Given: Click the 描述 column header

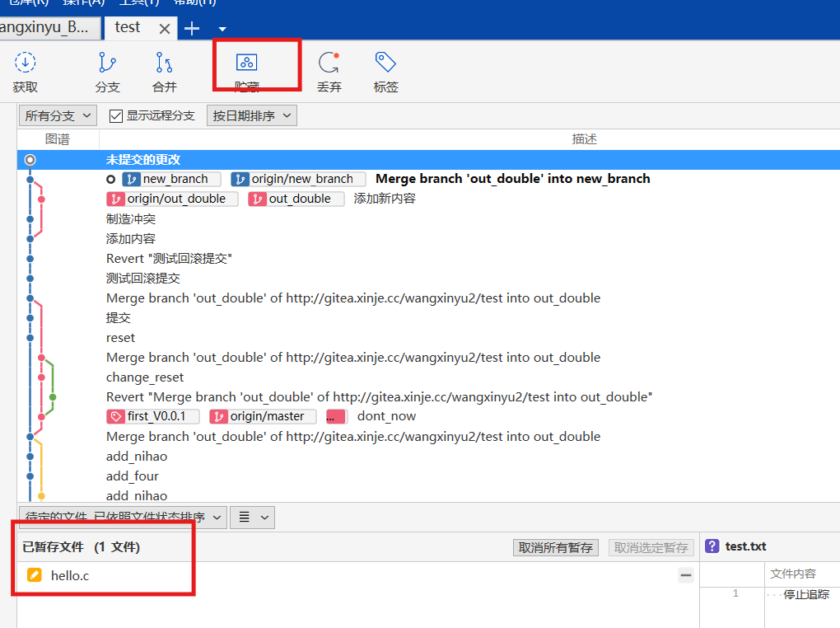Looking at the screenshot, I should tap(584, 139).
